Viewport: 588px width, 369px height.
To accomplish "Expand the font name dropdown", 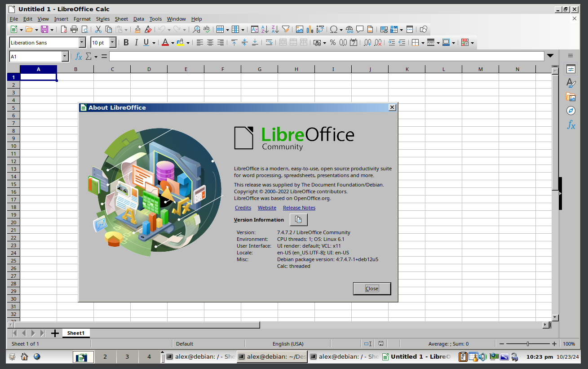I will pos(82,43).
